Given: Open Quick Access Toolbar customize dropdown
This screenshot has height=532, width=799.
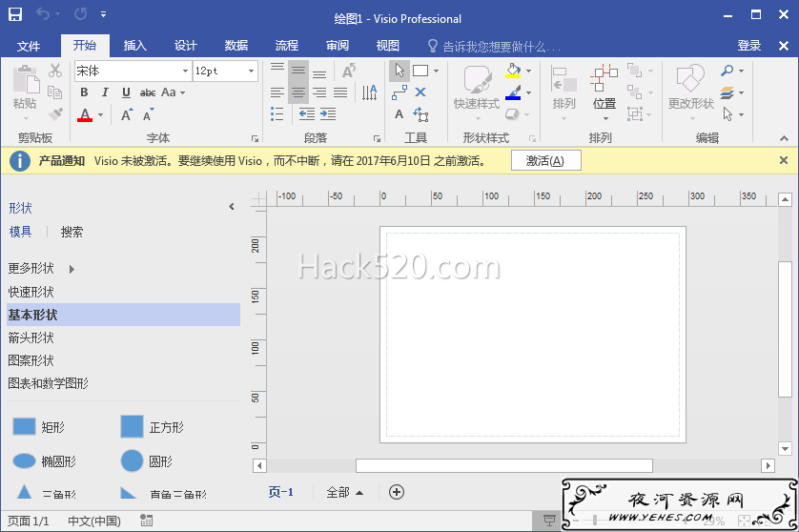Looking at the screenshot, I should (x=103, y=14).
